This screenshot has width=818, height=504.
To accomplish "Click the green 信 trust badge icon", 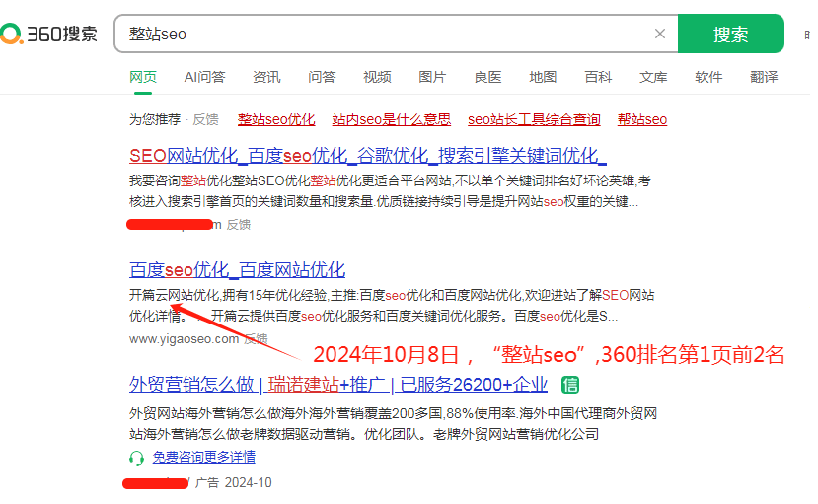I will pos(570,385).
